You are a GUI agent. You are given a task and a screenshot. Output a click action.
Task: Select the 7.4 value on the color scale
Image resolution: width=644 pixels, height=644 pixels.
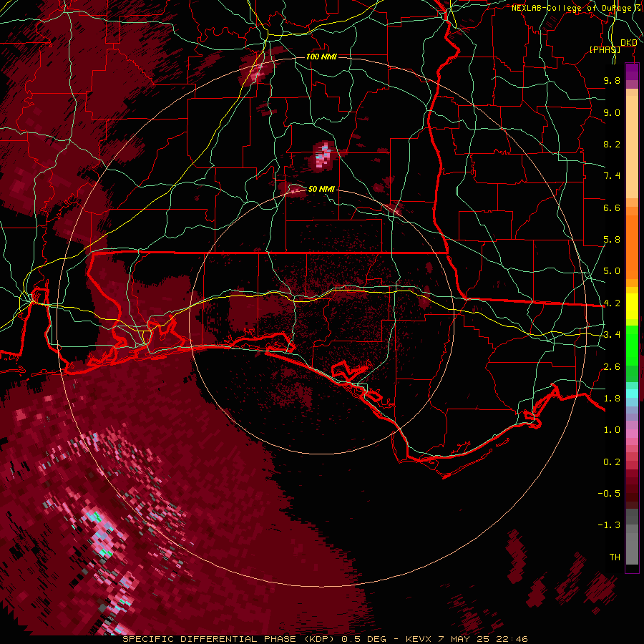click(x=612, y=176)
